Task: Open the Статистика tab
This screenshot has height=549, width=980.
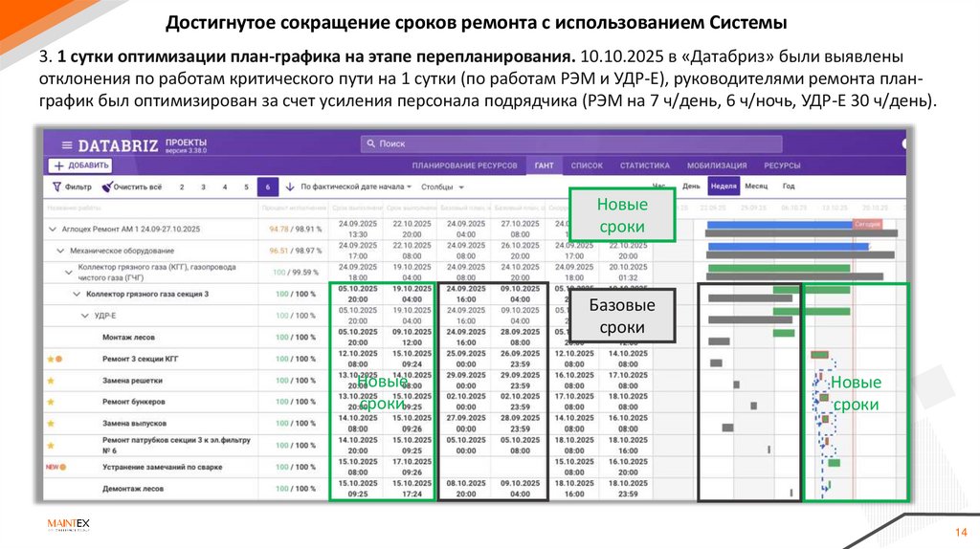Action: (x=645, y=165)
